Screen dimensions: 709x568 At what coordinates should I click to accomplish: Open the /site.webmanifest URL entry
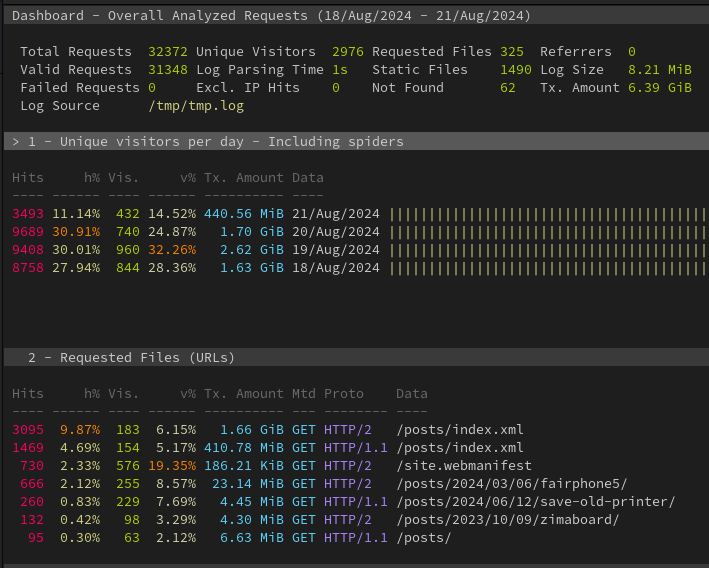click(x=463, y=466)
